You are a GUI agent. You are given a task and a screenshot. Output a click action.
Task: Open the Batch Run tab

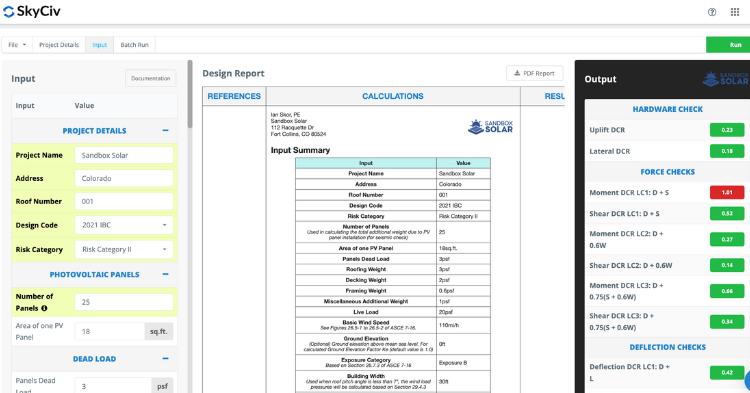click(134, 44)
